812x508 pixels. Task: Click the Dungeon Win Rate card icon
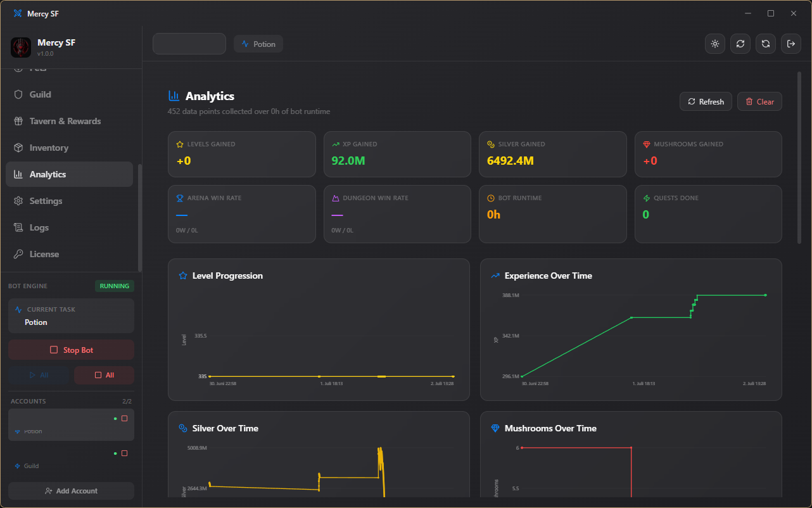pos(336,198)
